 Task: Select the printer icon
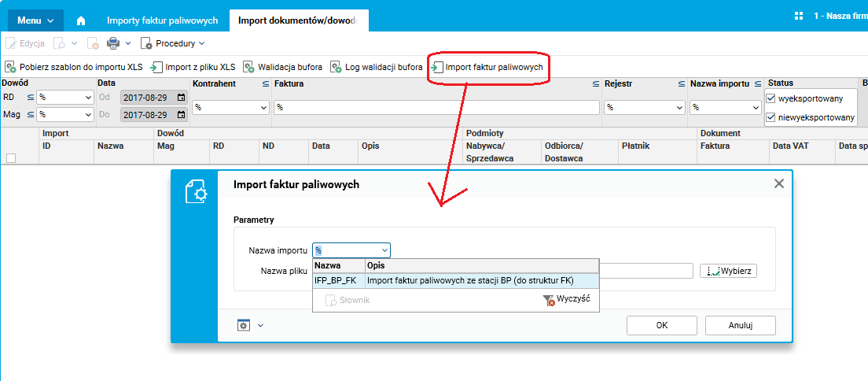click(113, 43)
